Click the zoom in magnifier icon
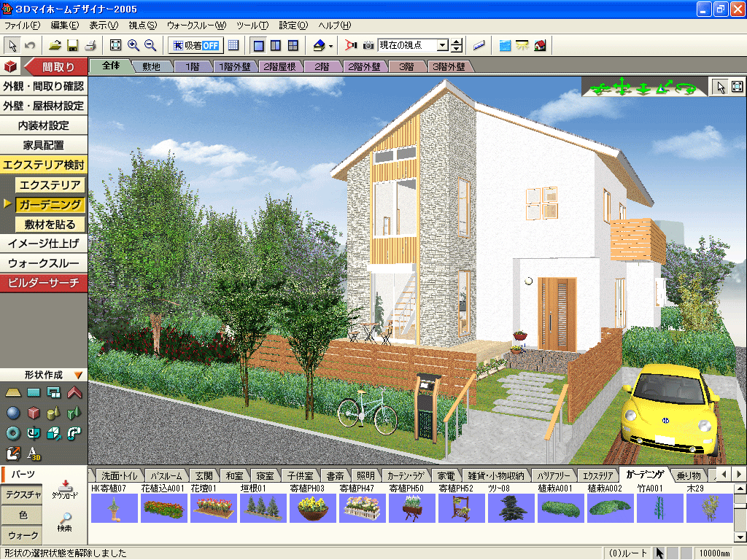 click(x=133, y=45)
